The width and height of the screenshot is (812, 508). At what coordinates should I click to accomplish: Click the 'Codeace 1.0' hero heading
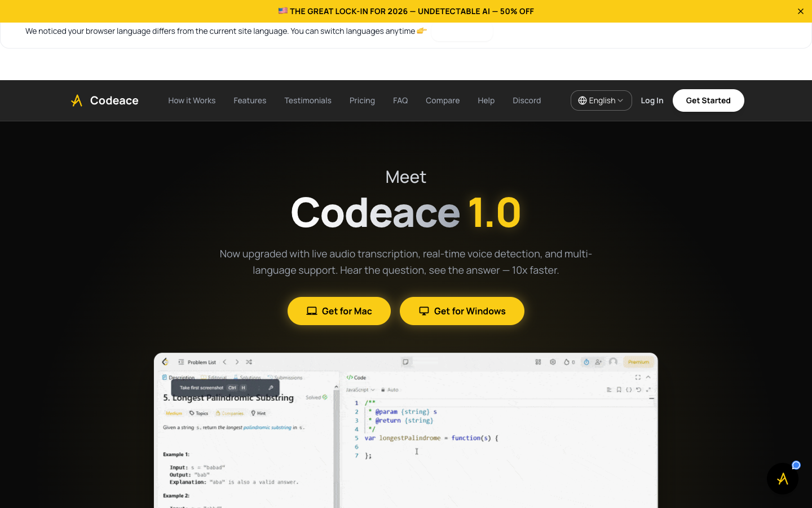(x=406, y=212)
